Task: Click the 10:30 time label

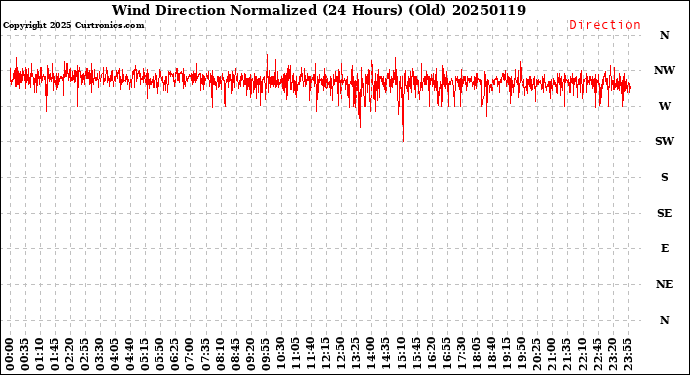Action: 281,354
